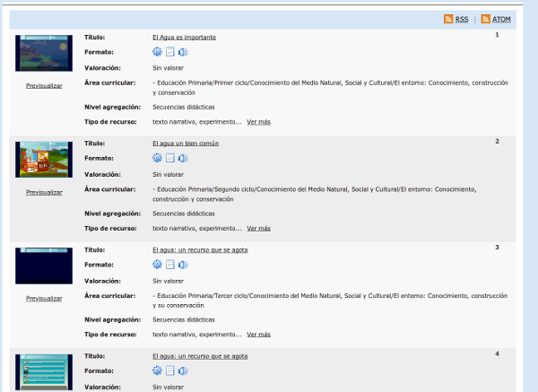Click the RSS feed orange icon
Screen dimensions: 538x392
(448, 19)
